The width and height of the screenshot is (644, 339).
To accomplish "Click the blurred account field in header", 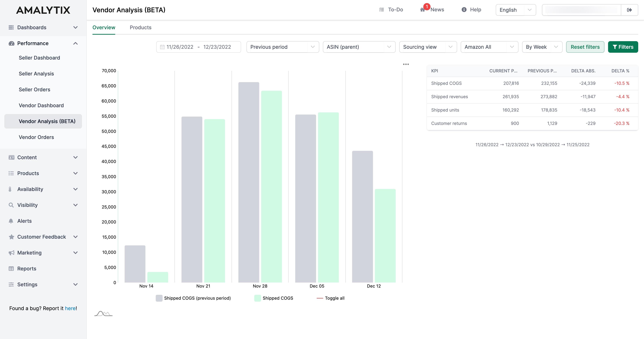I will point(582,10).
